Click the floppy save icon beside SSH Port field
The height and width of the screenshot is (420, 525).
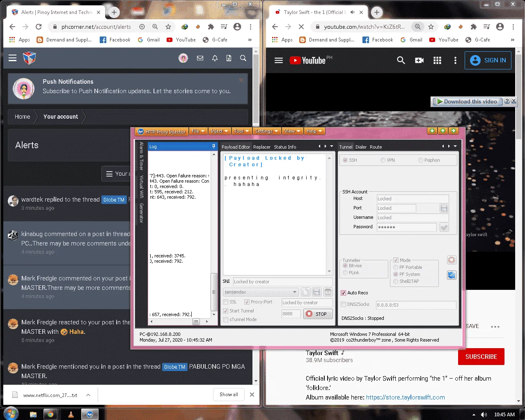click(x=444, y=208)
